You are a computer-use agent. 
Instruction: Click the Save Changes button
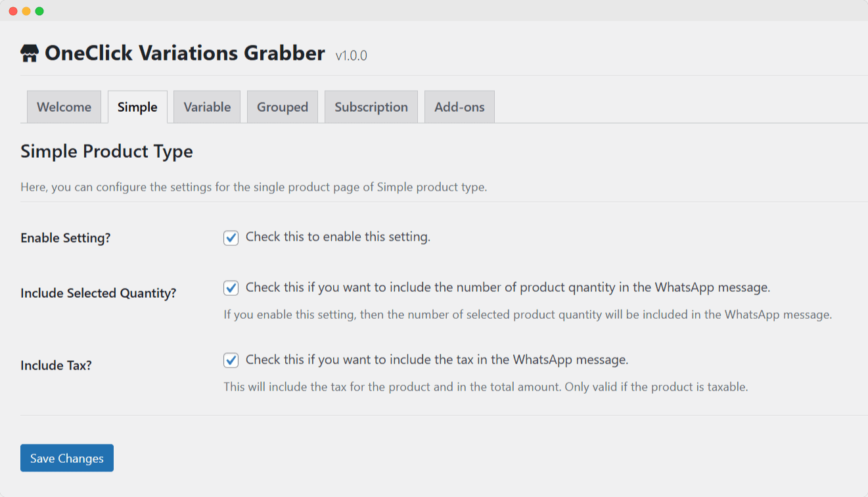(x=66, y=458)
